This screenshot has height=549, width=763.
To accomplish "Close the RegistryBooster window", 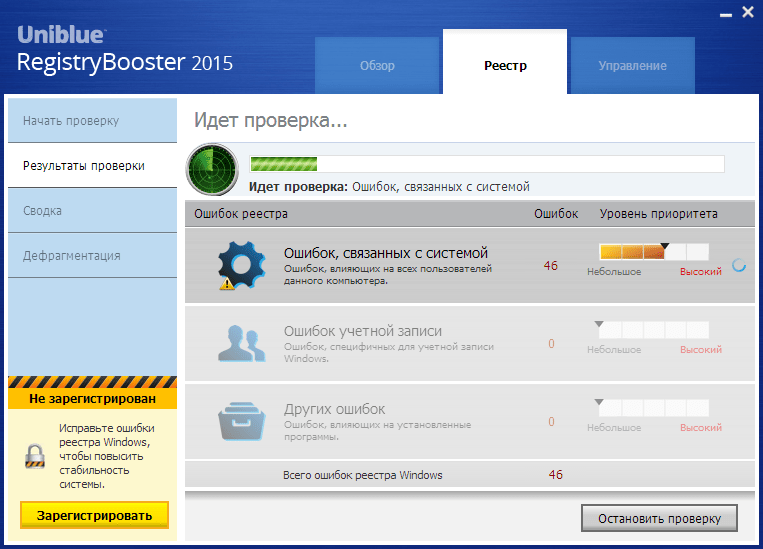I will coord(748,12).
